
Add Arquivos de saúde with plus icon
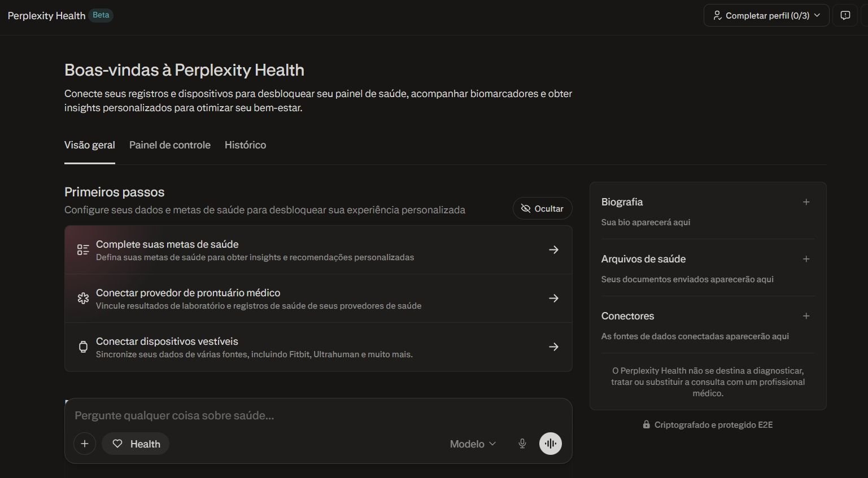806,259
